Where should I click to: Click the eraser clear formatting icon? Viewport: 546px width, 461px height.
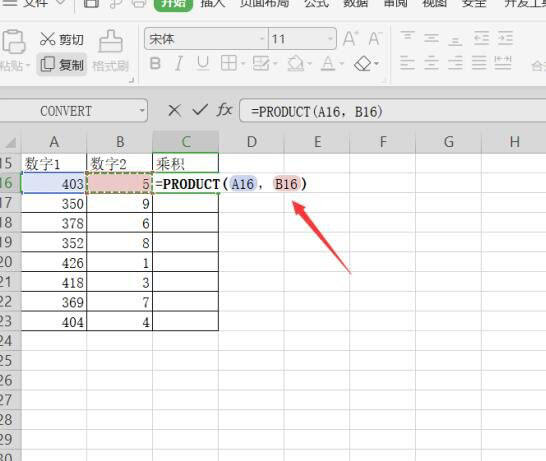pyautogui.click(x=362, y=64)
